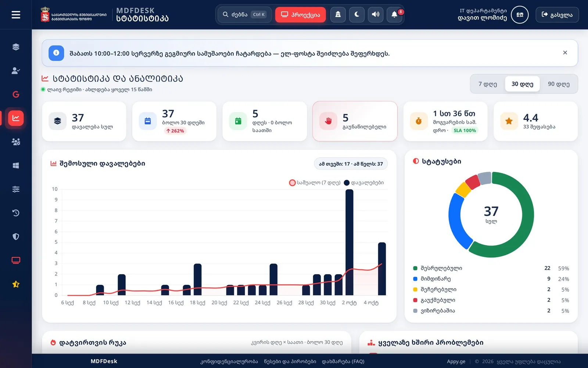The image size is (588, 368).
Task: Open the shield icon in sidebar
Action: (x=16, y=237)
